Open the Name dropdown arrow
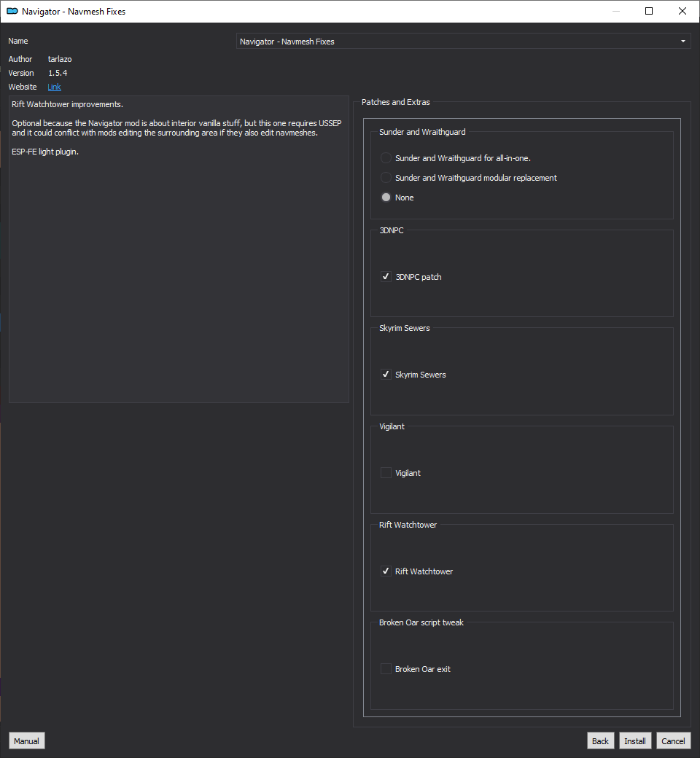700x758 pixels. 683,41
